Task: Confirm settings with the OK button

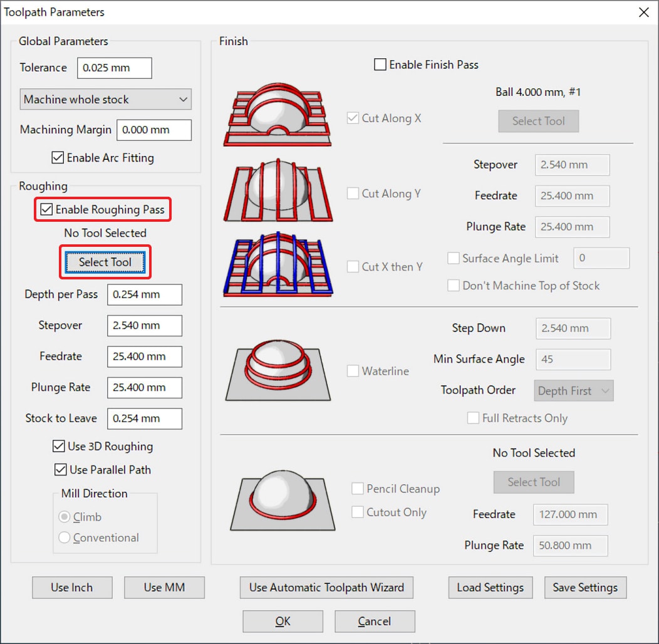Action: [283, 621]
